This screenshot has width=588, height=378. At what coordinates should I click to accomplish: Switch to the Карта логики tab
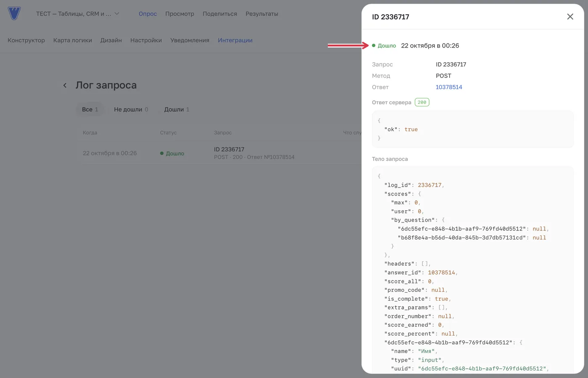[73, 40]
